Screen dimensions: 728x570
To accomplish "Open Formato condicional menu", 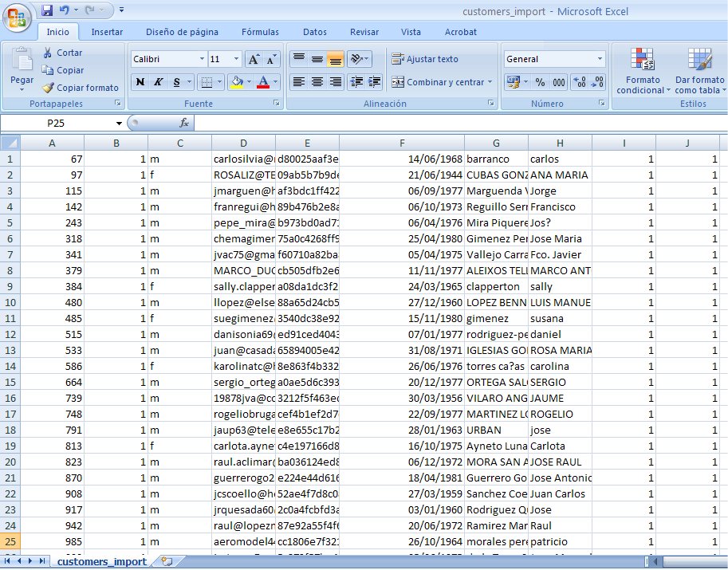I will [x=643, y=70].
